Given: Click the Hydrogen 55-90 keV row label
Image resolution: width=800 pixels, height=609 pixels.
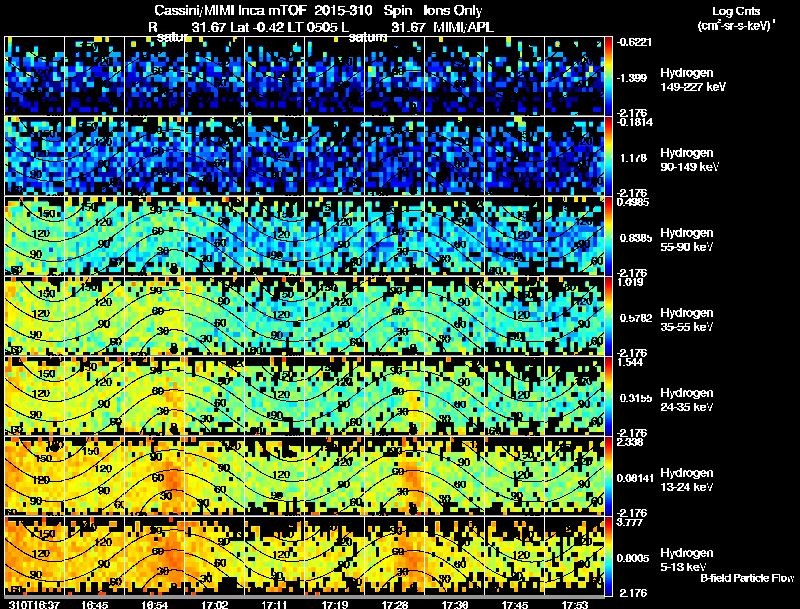Looking at the screenshot, I should tap(687, 240).
